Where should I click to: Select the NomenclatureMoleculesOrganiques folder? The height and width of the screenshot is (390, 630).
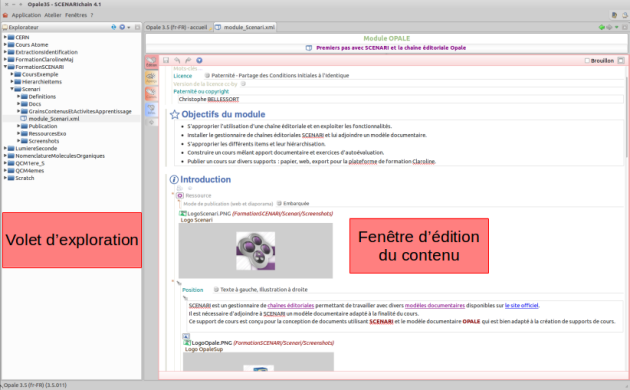[60, 156]
